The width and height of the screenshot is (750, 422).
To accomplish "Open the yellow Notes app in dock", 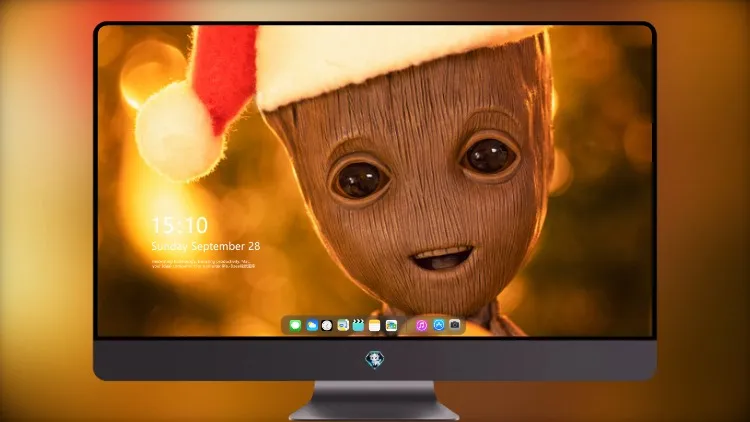I will coord(375,326).
